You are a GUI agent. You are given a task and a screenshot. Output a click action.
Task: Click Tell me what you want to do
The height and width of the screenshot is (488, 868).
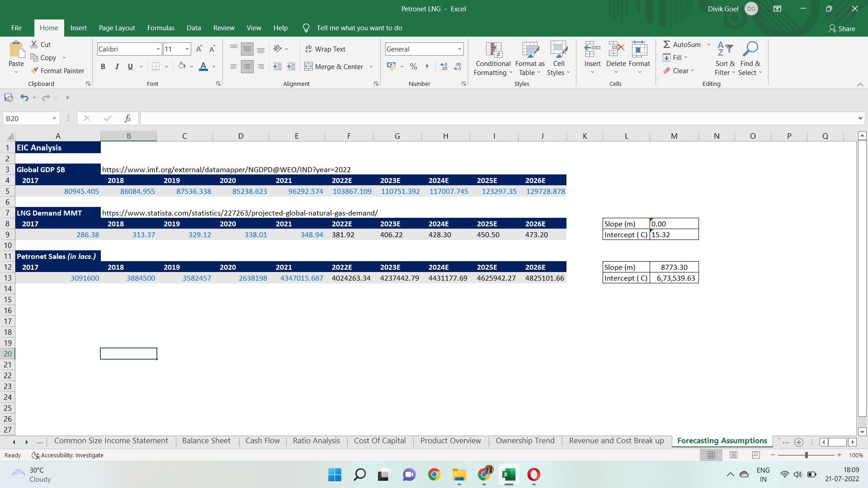(x=359, y=28)
